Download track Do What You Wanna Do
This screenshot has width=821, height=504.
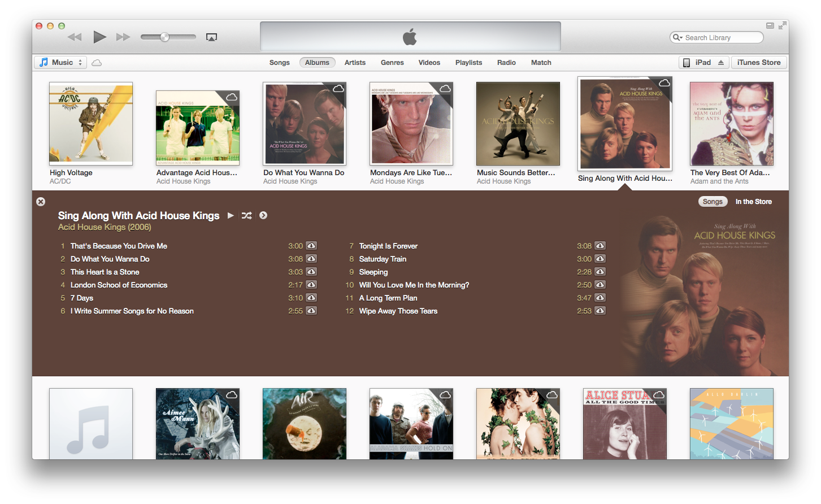[x=311, y=259]
